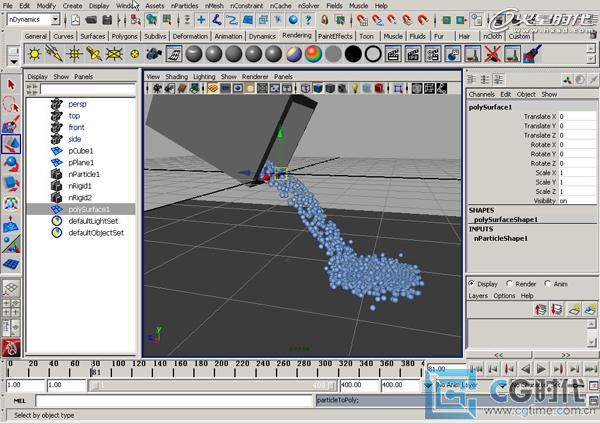Image resolution: width=600 pixels, height=424 pixels.
Task: Open the shelf options arrow dropdown
Action: [x=14, y=61]
